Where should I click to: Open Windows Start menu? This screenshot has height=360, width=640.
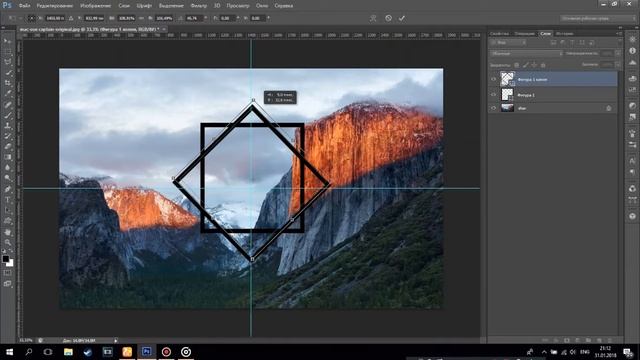coord(9,352)
